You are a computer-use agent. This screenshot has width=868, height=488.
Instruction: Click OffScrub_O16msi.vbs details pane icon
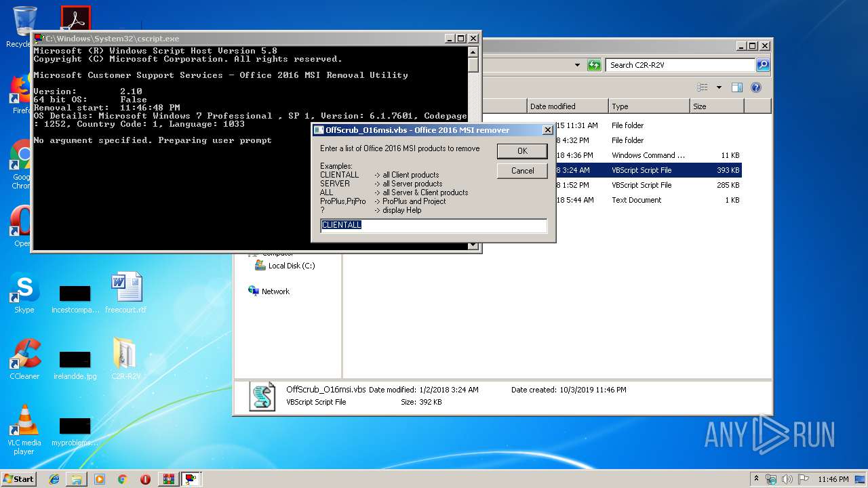point(262,396)
